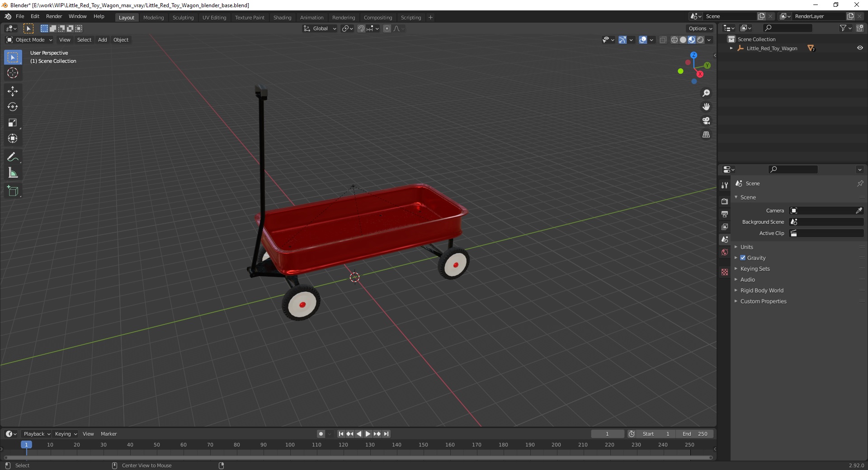Click the eyedropper next to Camera field
The height and width of the screenshot is (470, 868).
pos(859,211)
